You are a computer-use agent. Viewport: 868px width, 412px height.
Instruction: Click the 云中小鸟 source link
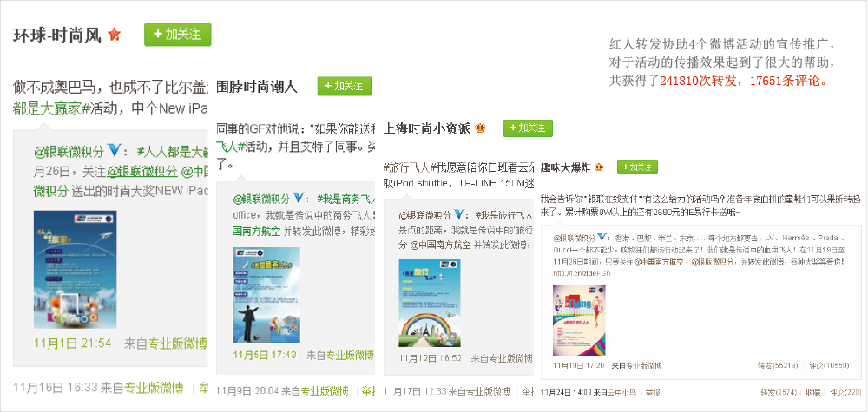[x=622, y=392]
